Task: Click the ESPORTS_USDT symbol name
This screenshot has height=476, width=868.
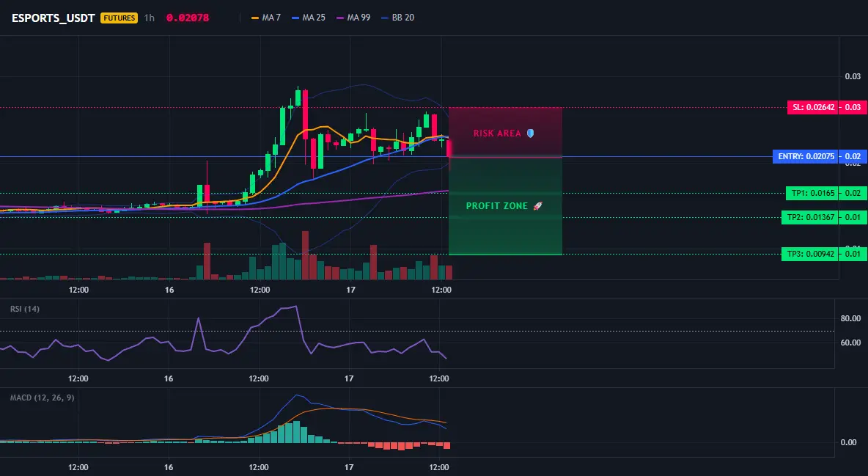Action: 53,18
